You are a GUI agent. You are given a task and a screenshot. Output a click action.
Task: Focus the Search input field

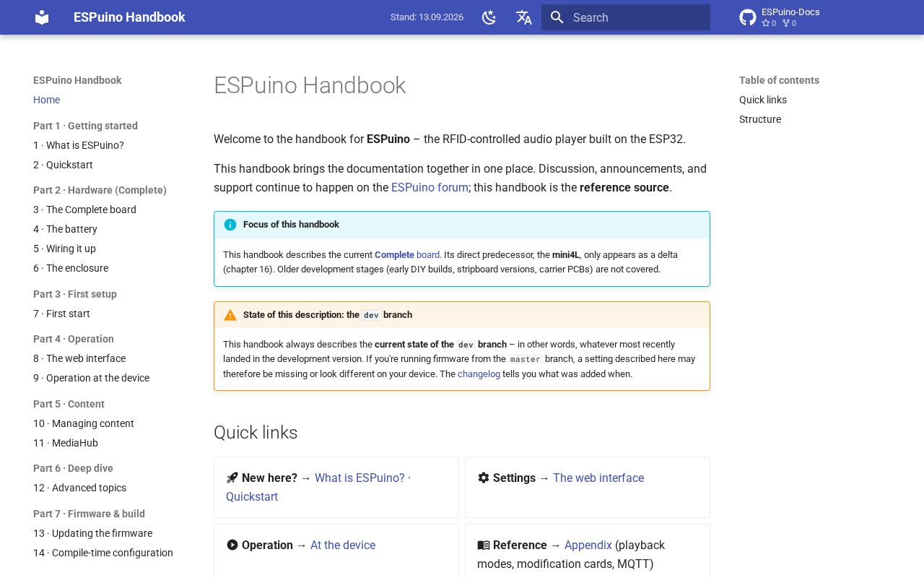tap(626, 17)
